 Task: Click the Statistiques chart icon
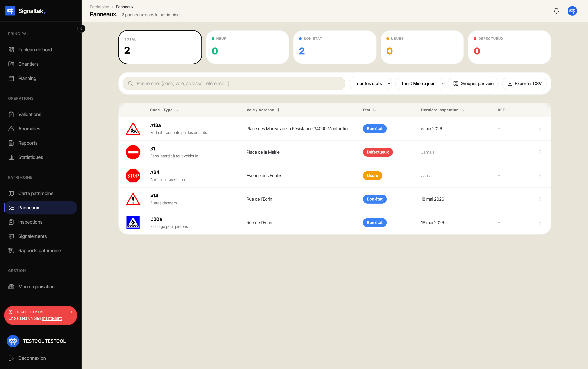click(x=11, y=157)
